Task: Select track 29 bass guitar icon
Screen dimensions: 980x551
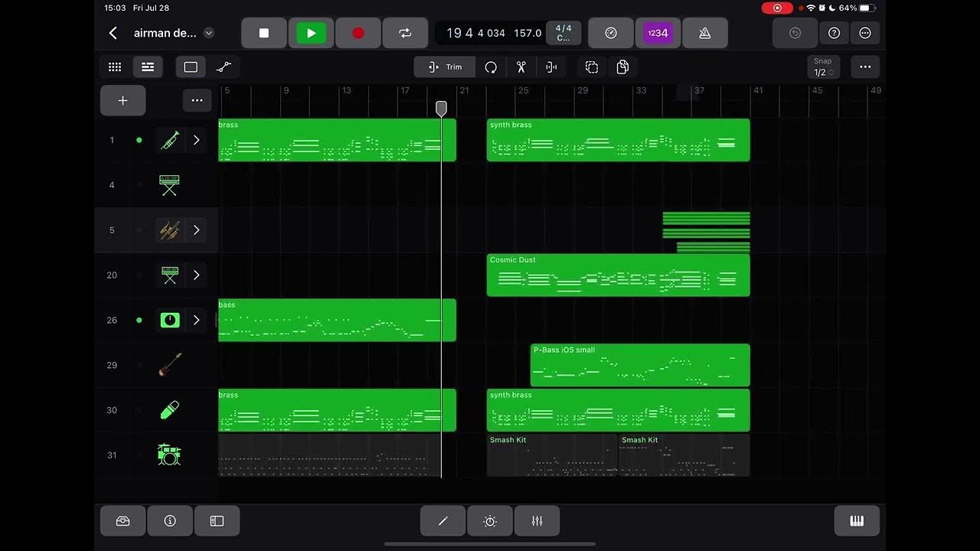Action: click(169, 365)
